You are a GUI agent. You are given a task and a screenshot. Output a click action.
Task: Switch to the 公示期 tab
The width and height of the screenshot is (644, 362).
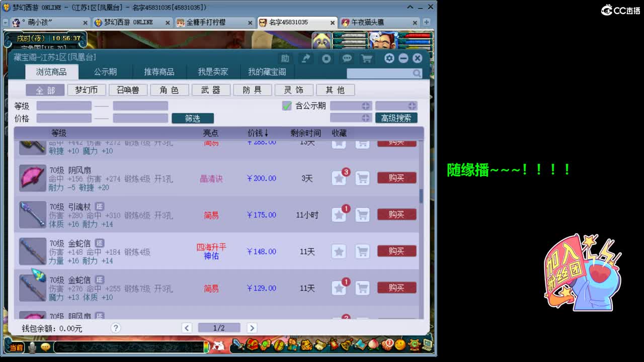tap(105, 72)
